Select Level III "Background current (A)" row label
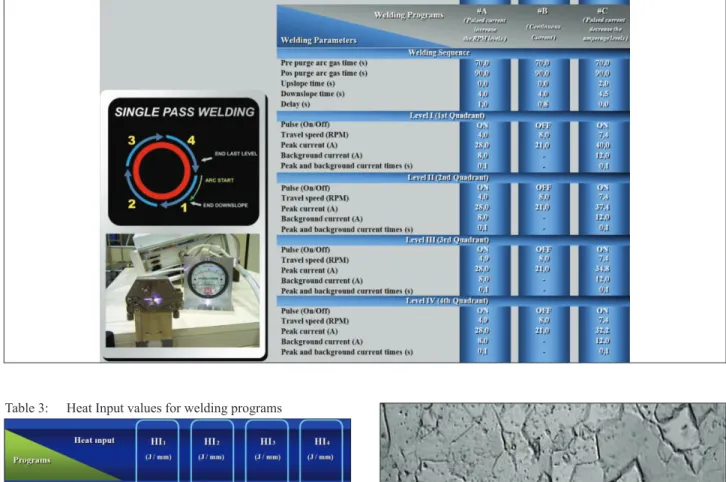This screenshot has height=482, width=726. [x=322, y=281]
